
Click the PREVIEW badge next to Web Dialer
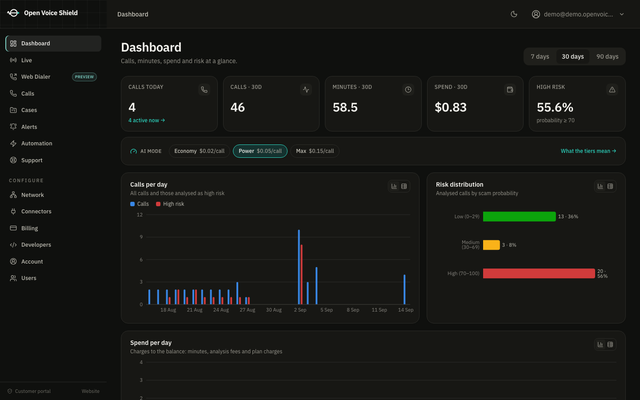coord(84,77)
